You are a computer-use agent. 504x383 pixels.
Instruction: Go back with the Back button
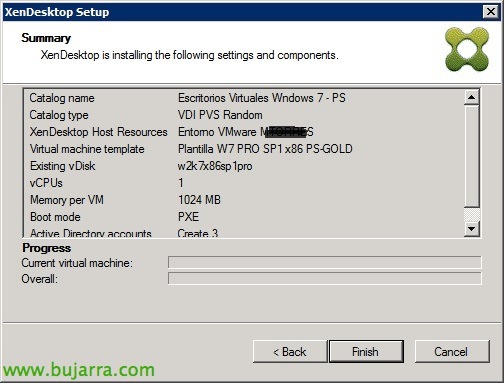(x=290, y=351)
